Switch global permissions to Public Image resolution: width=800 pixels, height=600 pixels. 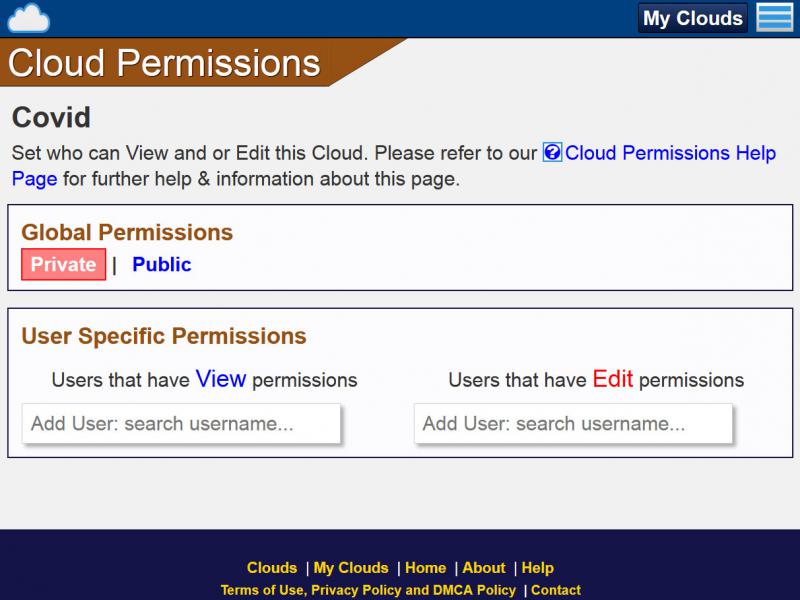pos(161,265)
